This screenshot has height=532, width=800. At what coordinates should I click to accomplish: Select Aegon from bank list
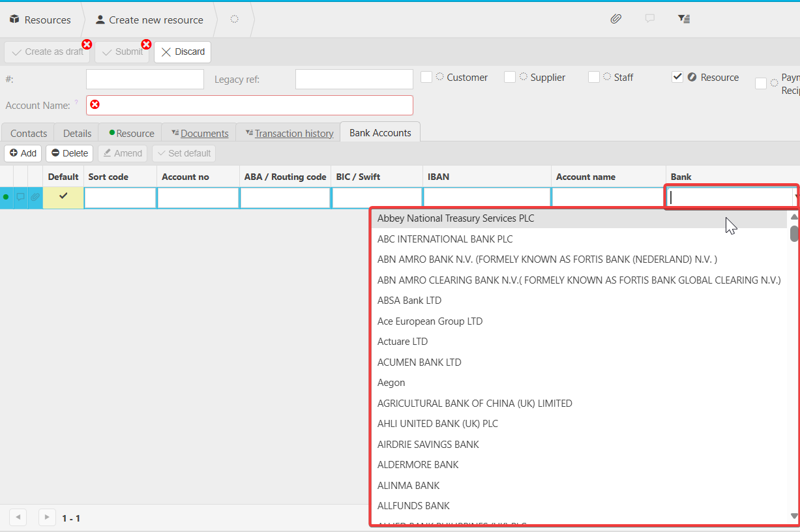pyautogui.click(x=579, y=383)
